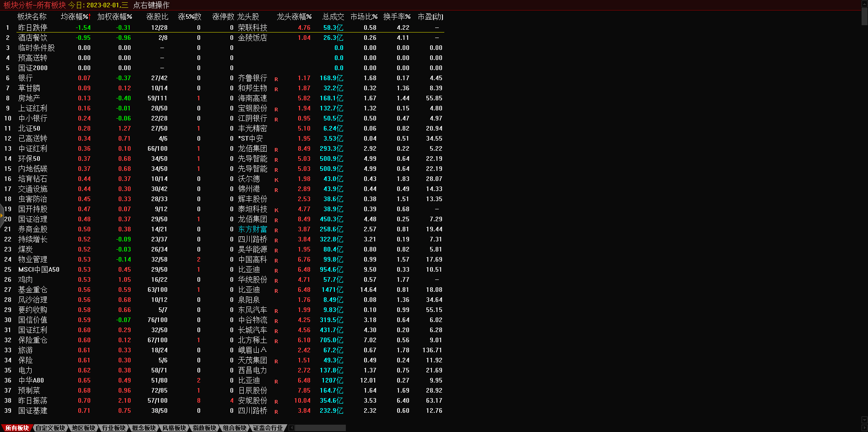Click R marker beside 齐鲁银行
868x432 pixels.
[276, 79]
